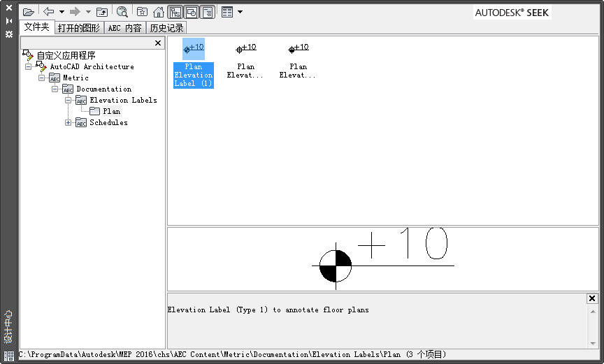Go up one folder level
The height and width of the screenshot is (364, 604).
[102, 12]
